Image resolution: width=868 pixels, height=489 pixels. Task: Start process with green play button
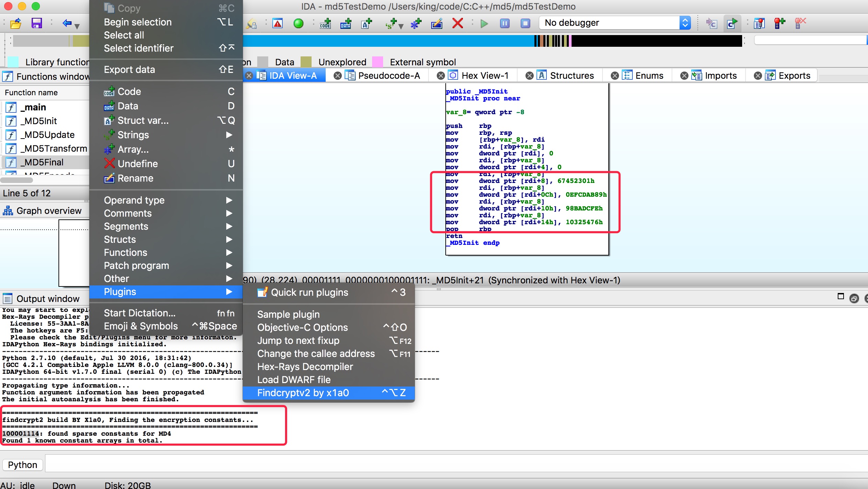point(484,23)
